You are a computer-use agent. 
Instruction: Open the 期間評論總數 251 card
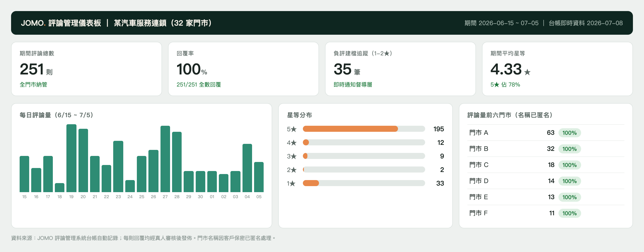pos(87,69)
